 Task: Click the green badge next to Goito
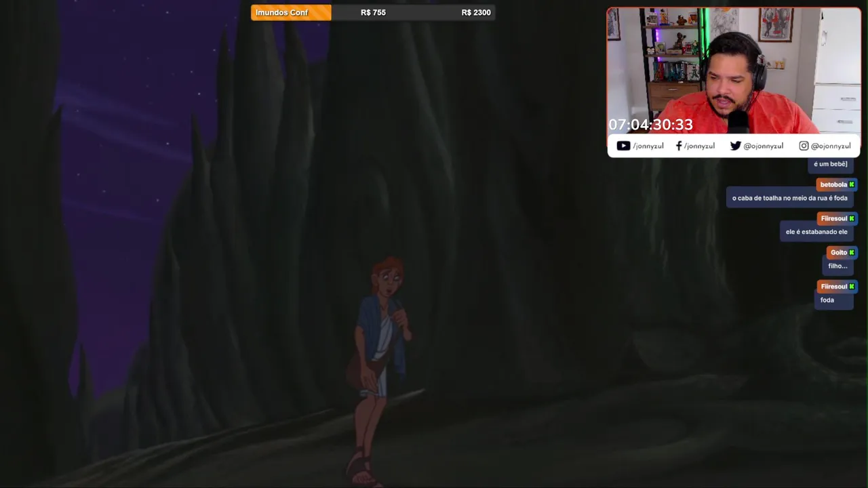pyautogui.click(x=852, y=252)
